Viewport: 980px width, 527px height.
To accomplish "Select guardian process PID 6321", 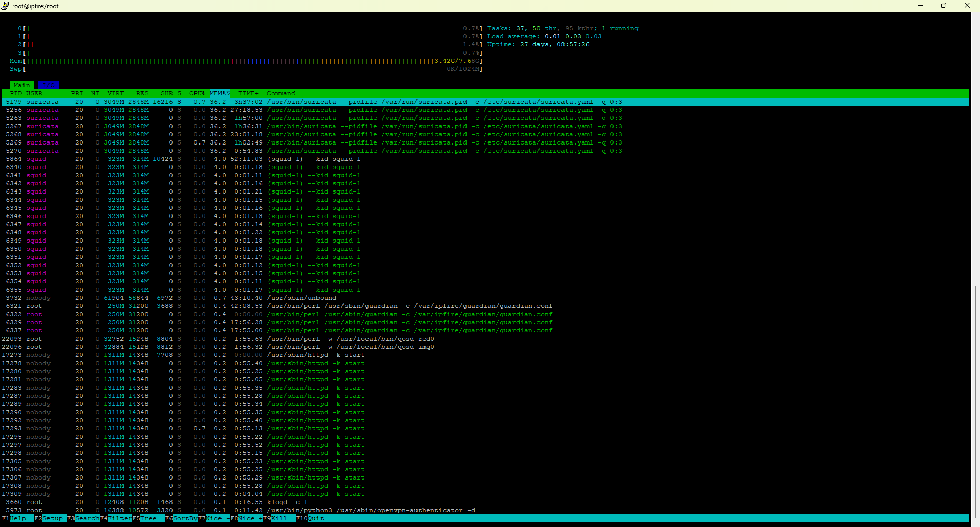I will pyautogui.click(x=485, y=306).
